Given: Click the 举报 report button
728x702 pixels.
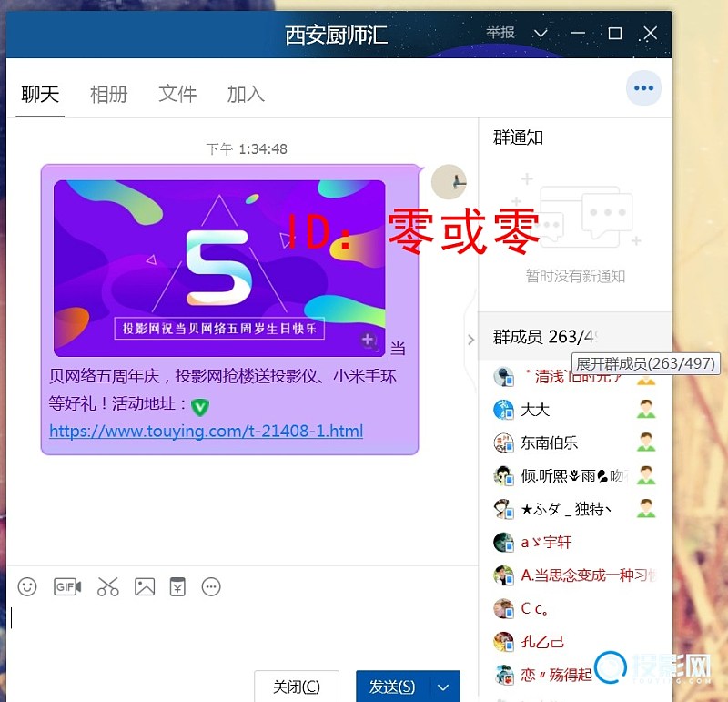Looking at the screenshot, I should point(500,33).
